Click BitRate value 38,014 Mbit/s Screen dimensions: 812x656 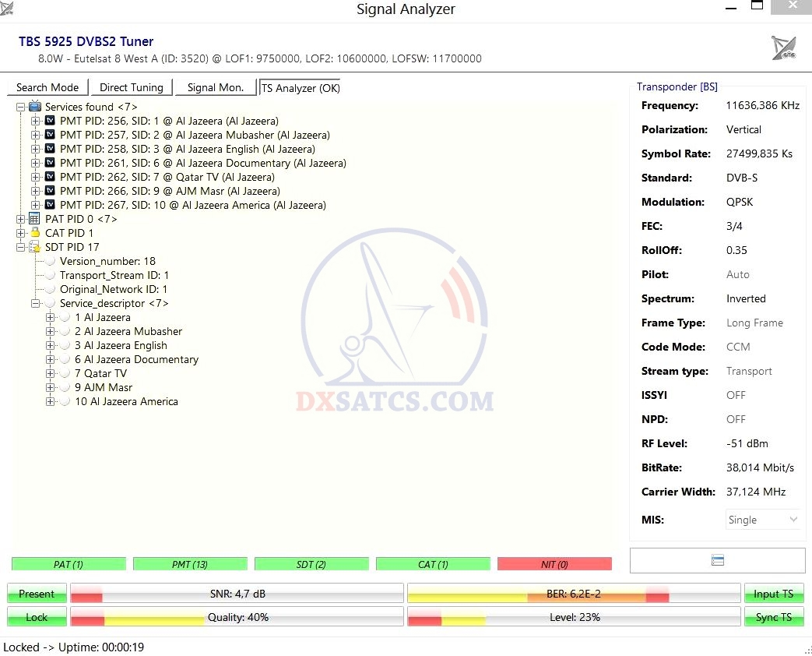pos(760,467)
